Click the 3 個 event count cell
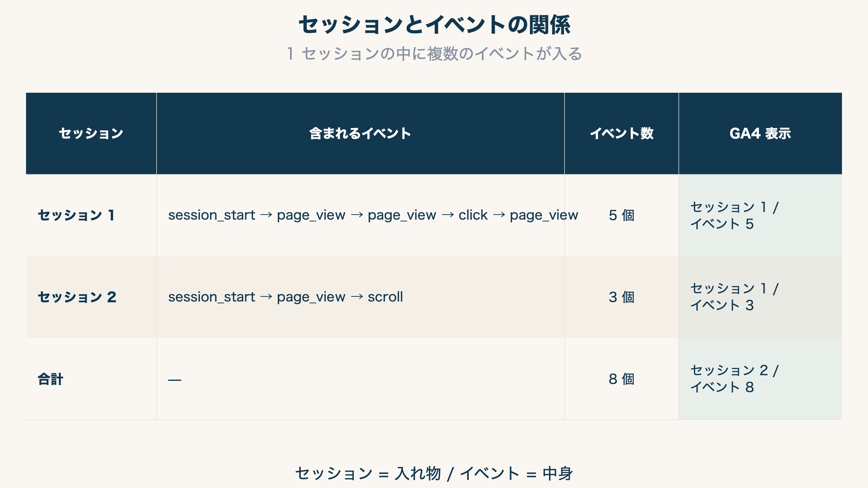This screenshot has width=868, height=488. [621, 297]
